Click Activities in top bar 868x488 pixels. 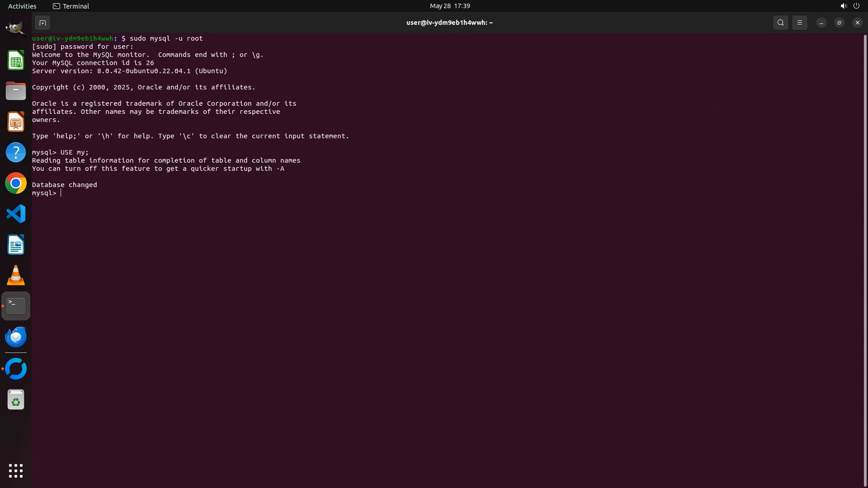click(x=22, y=6)
